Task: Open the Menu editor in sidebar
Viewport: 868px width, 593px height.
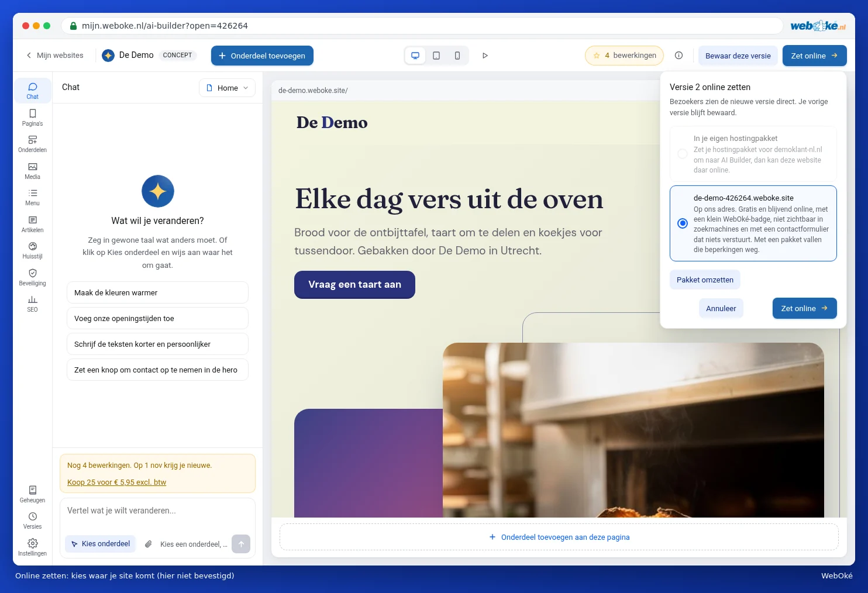Action: (32, 197)
